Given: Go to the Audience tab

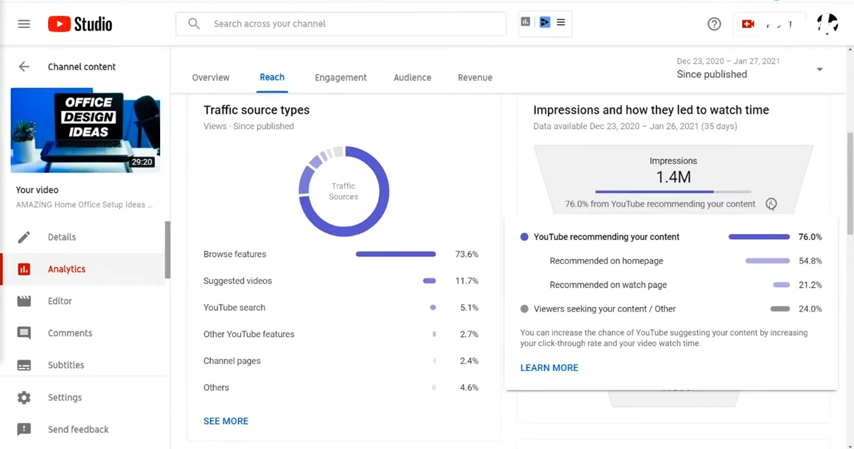Looking at the screenshot, I should tap(412, 77).
